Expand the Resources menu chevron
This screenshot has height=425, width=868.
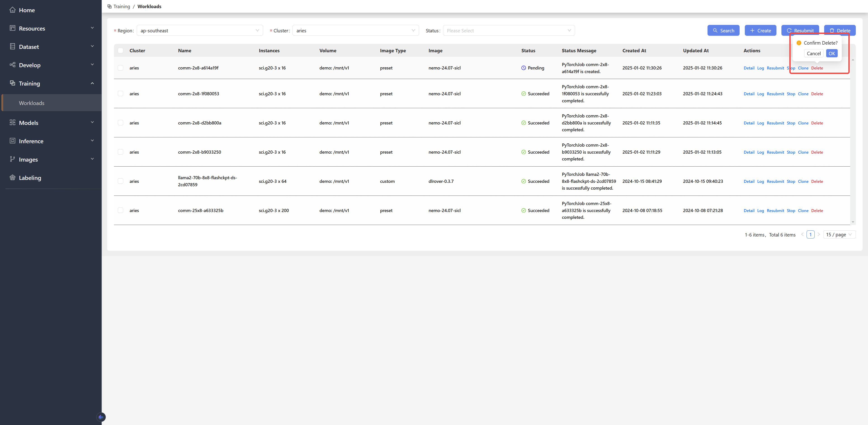(92, 28)
